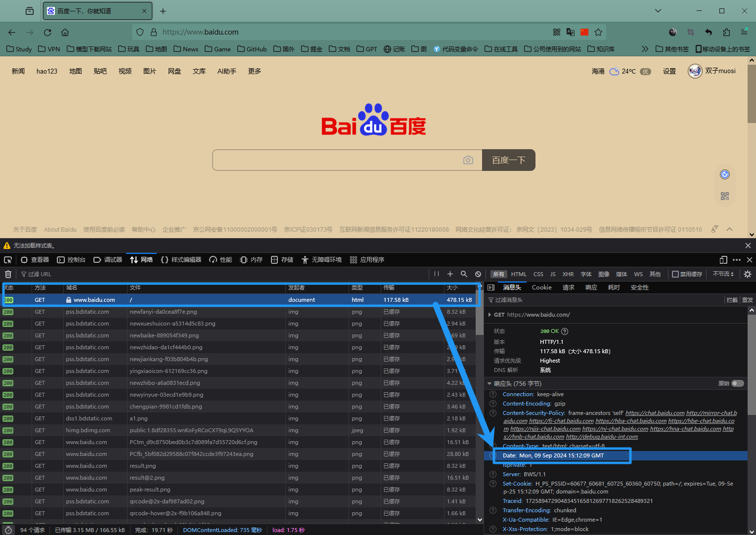This screenshot has width=756, height=535.
Task: Click help icon next to Connection header
Action: [x=493, y=394]
